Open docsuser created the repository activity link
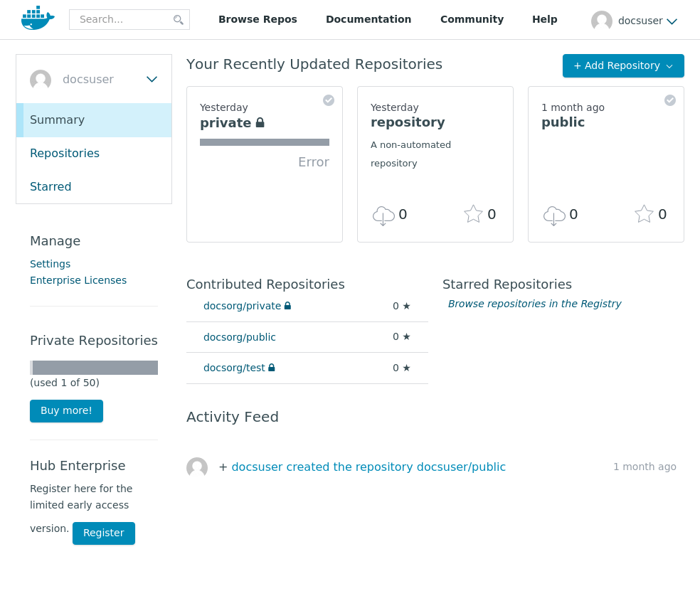This screenshot has width=700, height=596. coord(368,467)
